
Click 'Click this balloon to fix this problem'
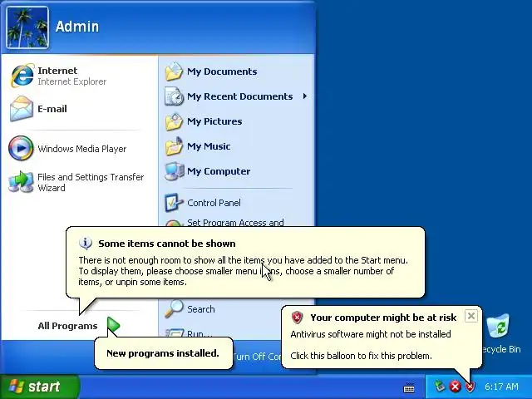click(362, 356)
